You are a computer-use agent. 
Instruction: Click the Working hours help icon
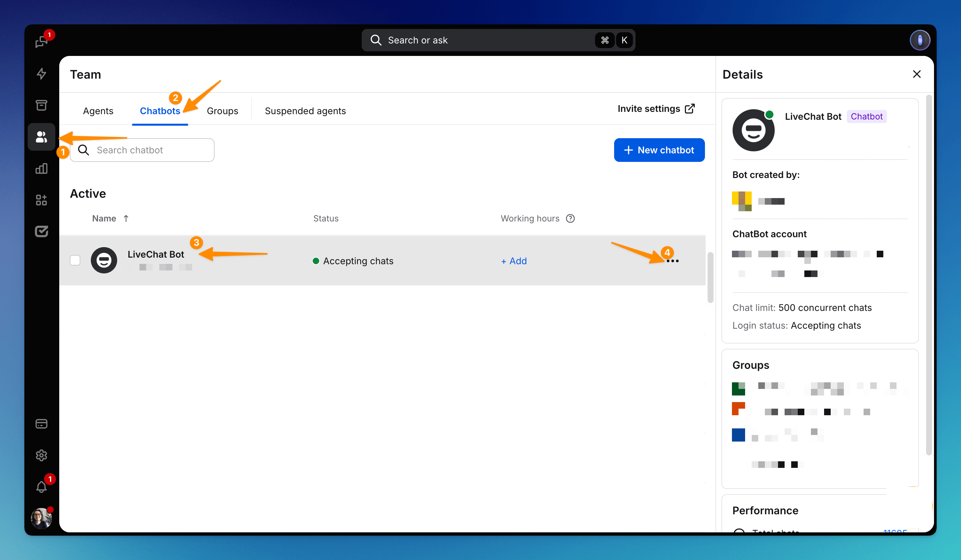click(x=570, y=218)
